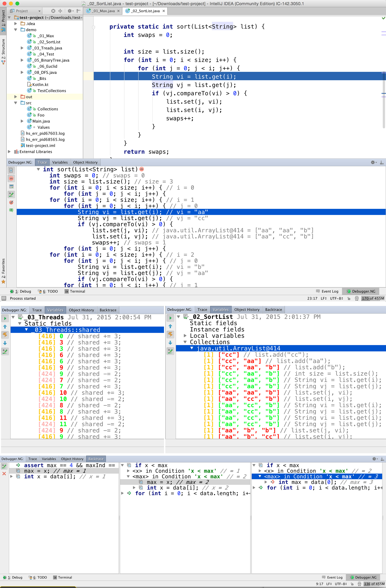Open the Project view selector dropdown
Image resolution: width=386 pixels, height=588 pixels.
point(25,11)
